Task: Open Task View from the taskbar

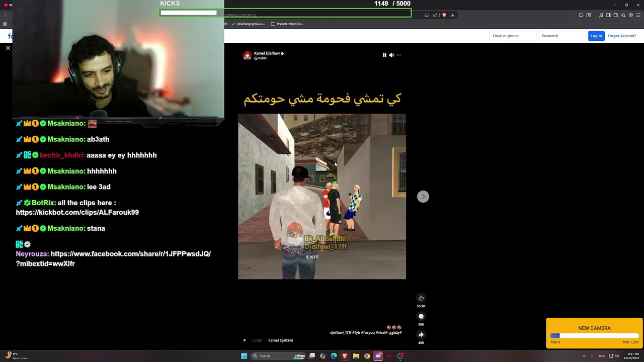Action: (312, 356)
